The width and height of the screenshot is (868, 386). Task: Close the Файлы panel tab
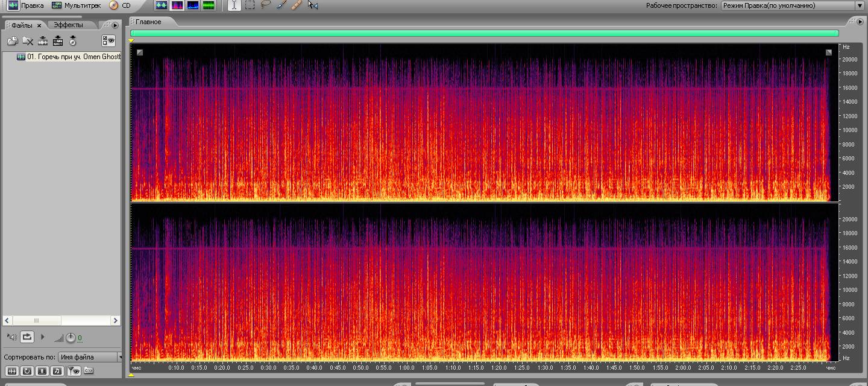click(39, 25)
